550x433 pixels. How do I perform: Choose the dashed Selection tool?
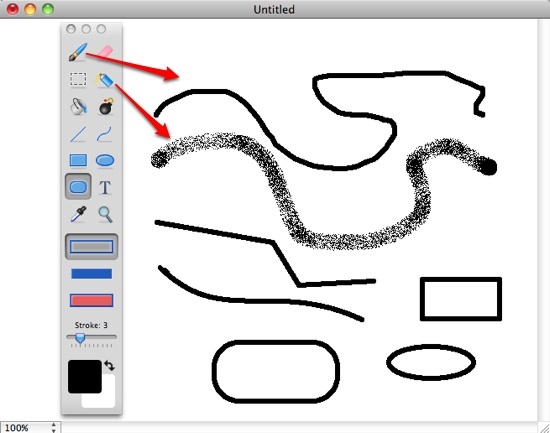(x=78, y=79)
